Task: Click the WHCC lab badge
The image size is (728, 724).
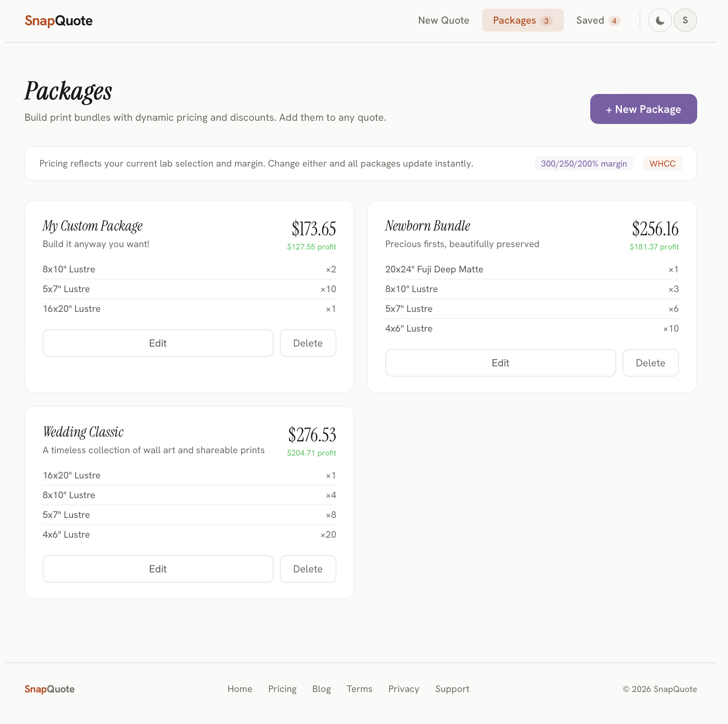Action: pyautogui.click(x=662, y=163)
